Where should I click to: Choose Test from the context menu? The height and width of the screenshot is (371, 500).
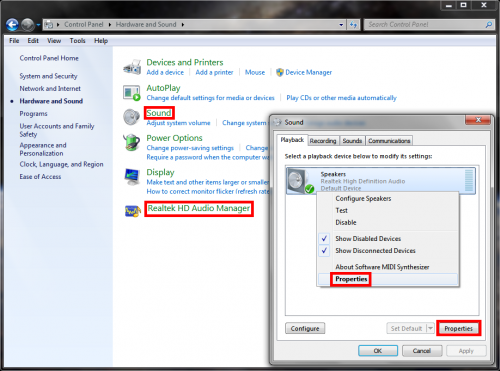pyautogui.click(x=341, y=210)
